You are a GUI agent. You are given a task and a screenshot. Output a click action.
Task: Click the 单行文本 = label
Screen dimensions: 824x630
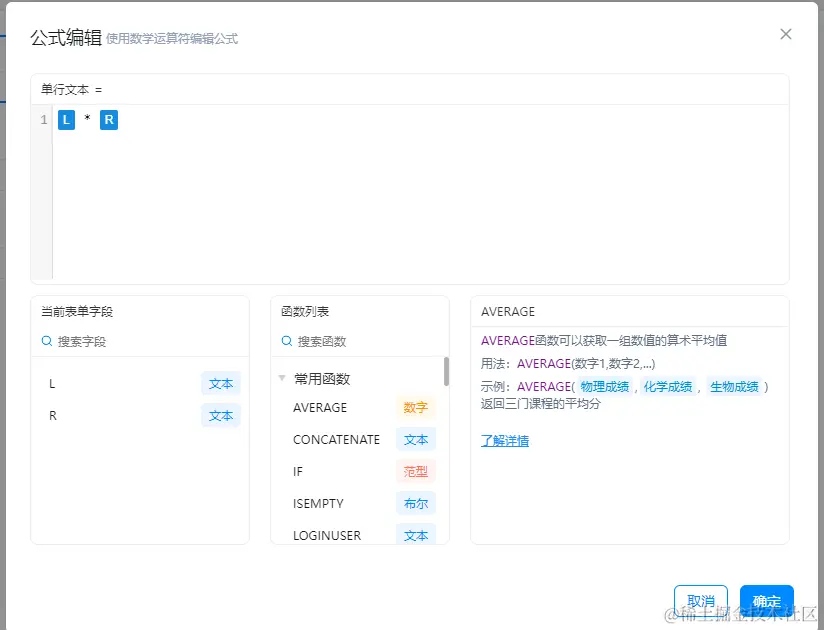(x=71, y=90)
